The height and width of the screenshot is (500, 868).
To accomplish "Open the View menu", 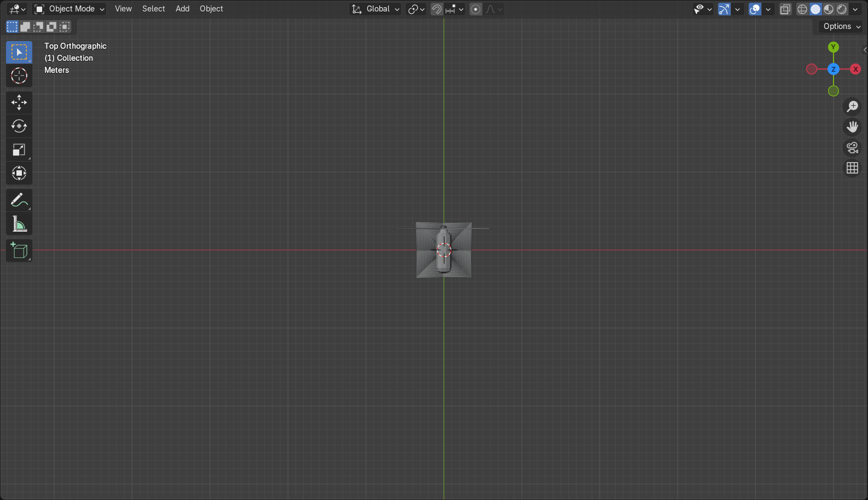I will [123, 9].
